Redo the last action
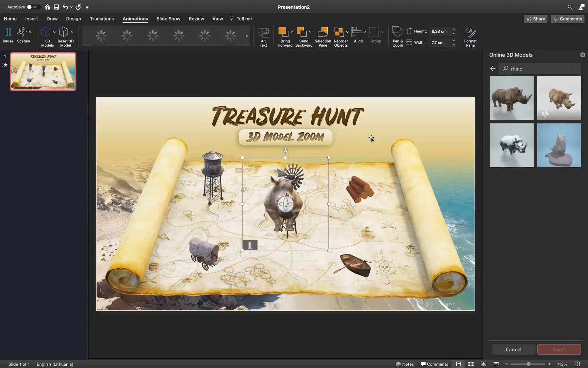Image resolution: width=588 pixels, height=368 pixels. [x=78, y=7]
